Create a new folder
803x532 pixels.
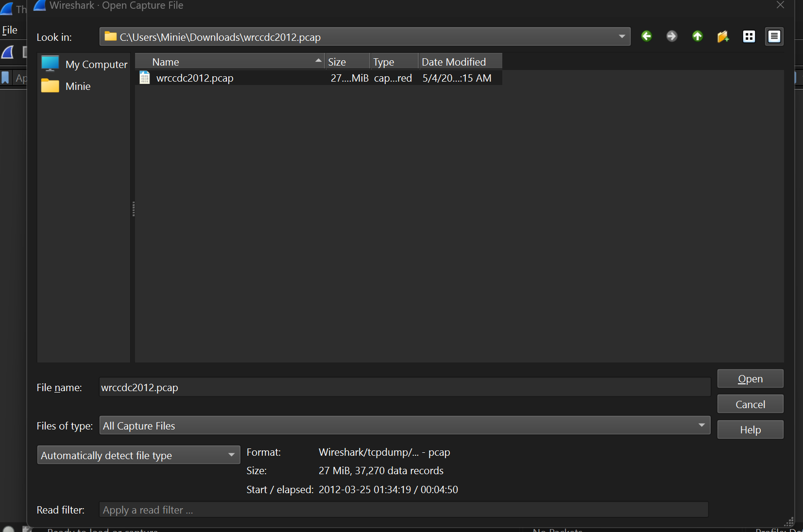(723, 36)
